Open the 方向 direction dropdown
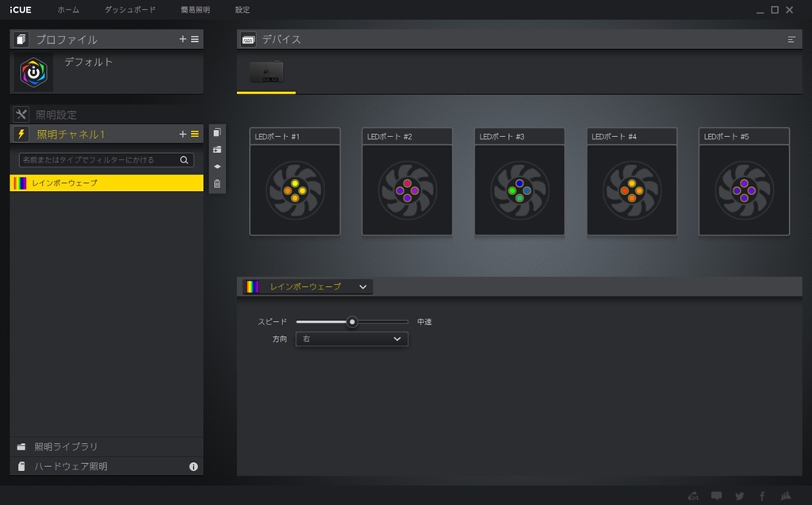 [351, 339]
